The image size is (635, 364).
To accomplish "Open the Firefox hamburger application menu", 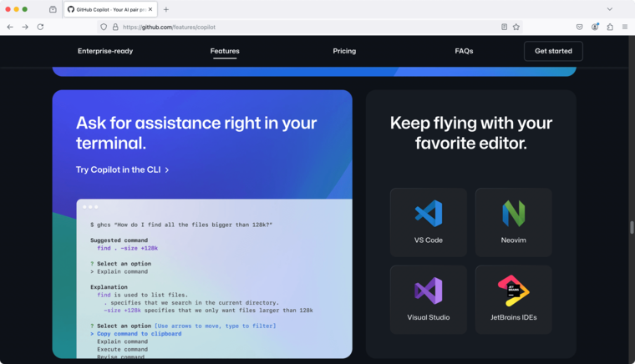I will coord(625,27).
